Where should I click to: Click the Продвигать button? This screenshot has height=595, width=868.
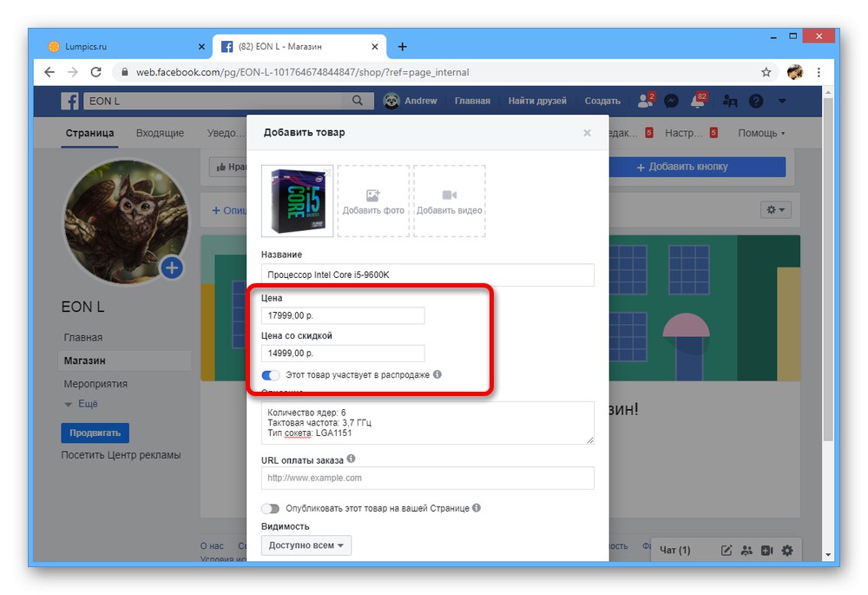point(95,433)
